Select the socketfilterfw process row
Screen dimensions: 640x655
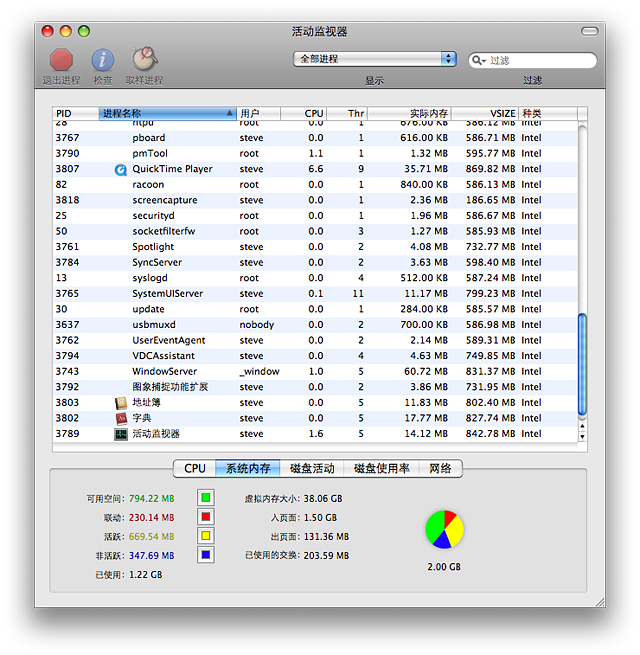pyautogui.click(x=315, y=231)
